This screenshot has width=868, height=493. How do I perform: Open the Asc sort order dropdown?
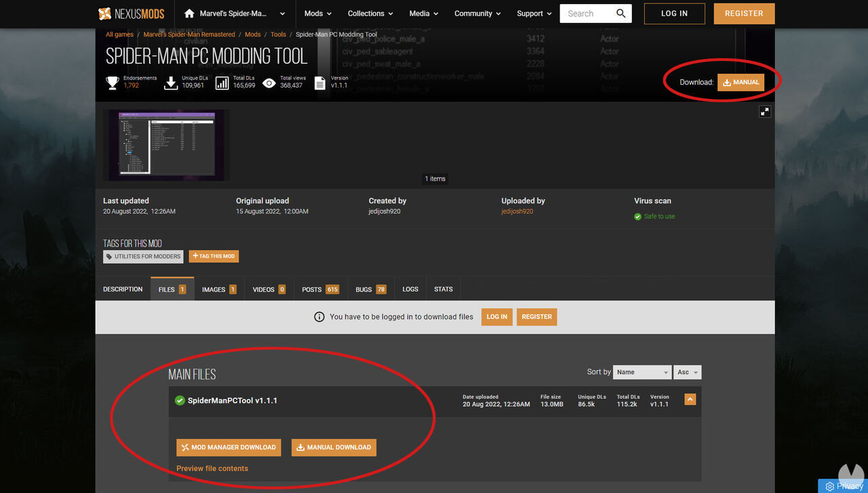click(687, 372)
